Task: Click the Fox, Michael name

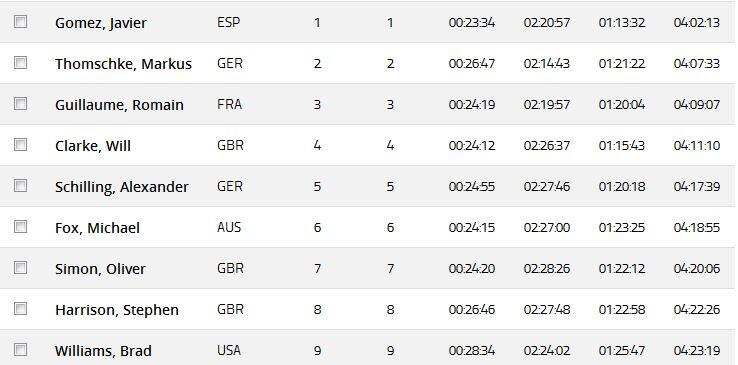Action: [x=97, y=228]
